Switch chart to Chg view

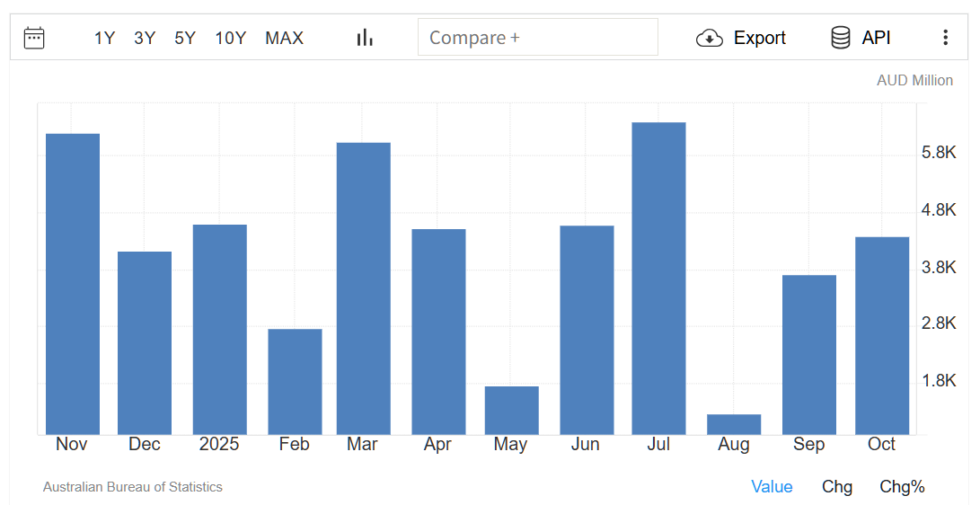836,487
